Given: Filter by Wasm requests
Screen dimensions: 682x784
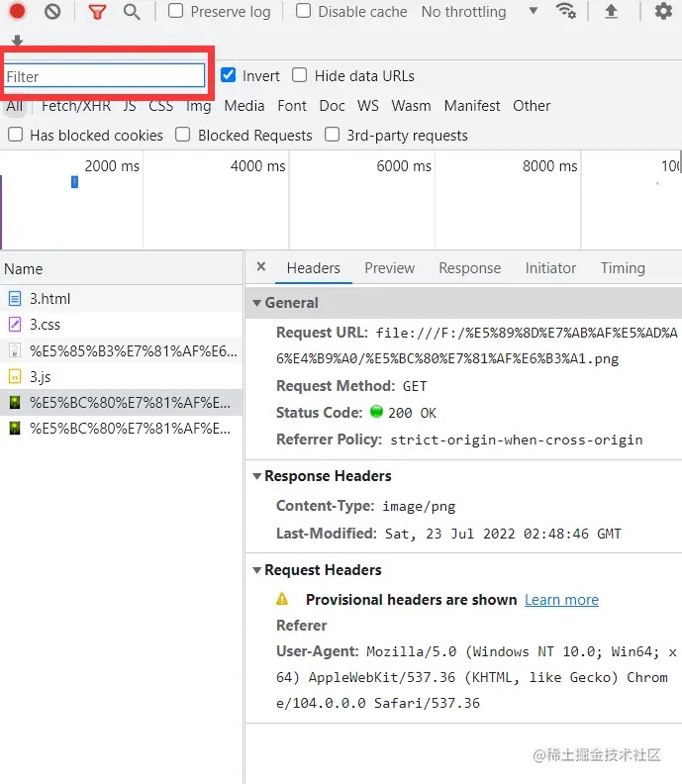Looking at the screenshot, I should coord(411,106).
